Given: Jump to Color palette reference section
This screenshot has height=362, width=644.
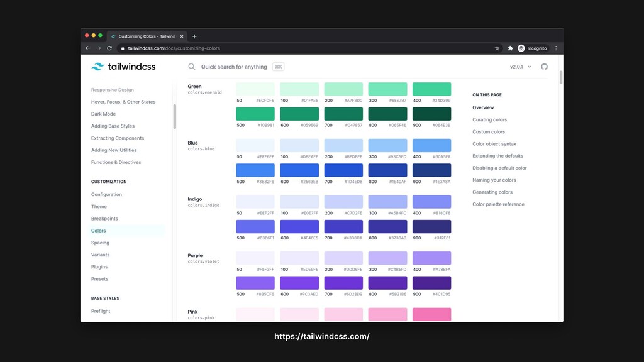Looking at the screenshot, I should click(x=498, y=204).
